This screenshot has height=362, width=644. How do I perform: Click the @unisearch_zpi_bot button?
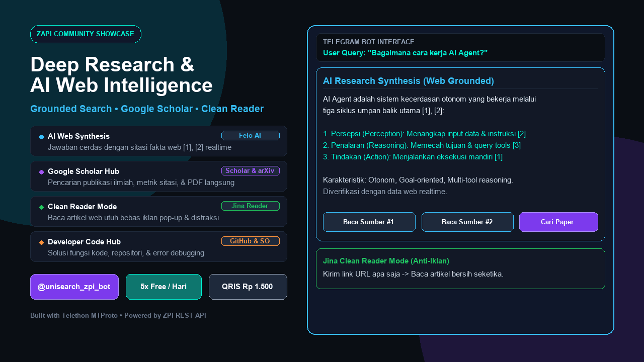point(74,287)
